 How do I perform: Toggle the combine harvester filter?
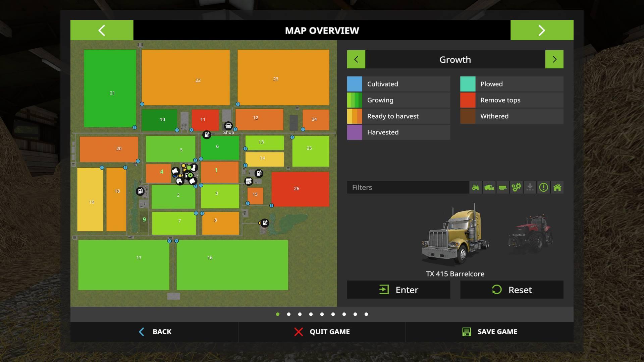489,187
